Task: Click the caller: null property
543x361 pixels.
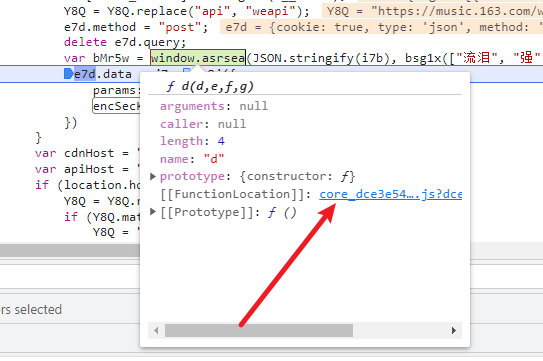Action: click(203, 124)
